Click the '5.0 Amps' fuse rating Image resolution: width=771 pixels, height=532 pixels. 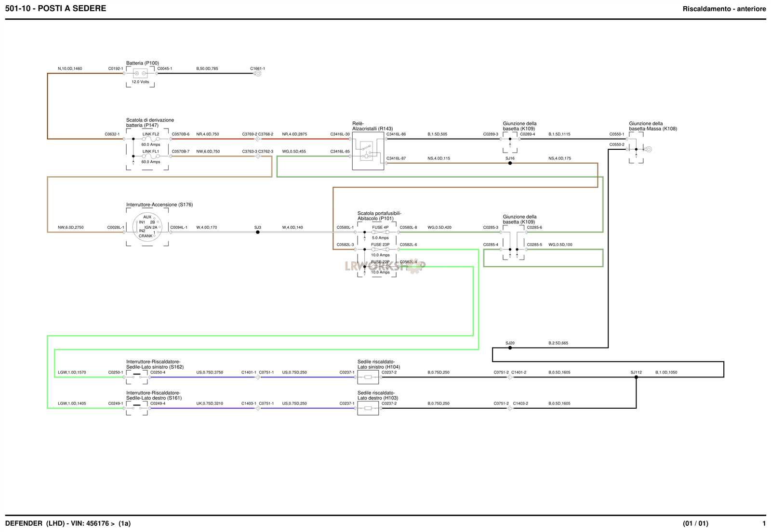tap(380, 238)
